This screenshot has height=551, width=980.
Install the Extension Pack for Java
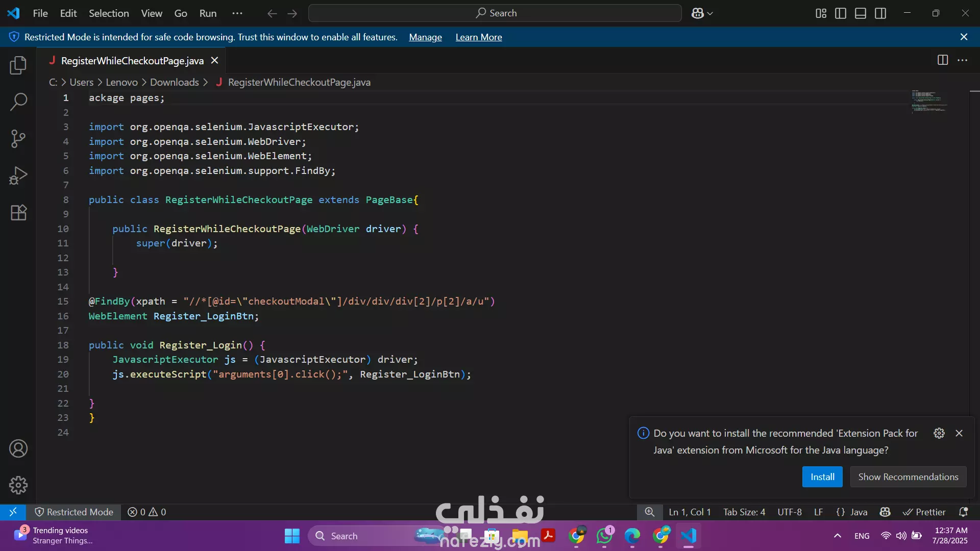[822, 477]
